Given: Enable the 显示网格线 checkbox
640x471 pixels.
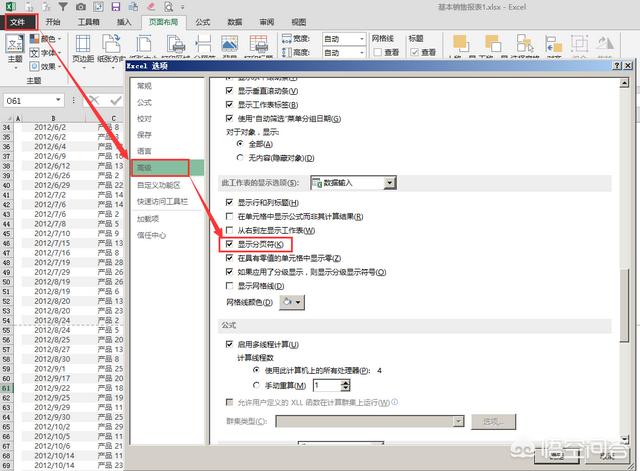Looking at the screenshot, I should tap(229, 286).
